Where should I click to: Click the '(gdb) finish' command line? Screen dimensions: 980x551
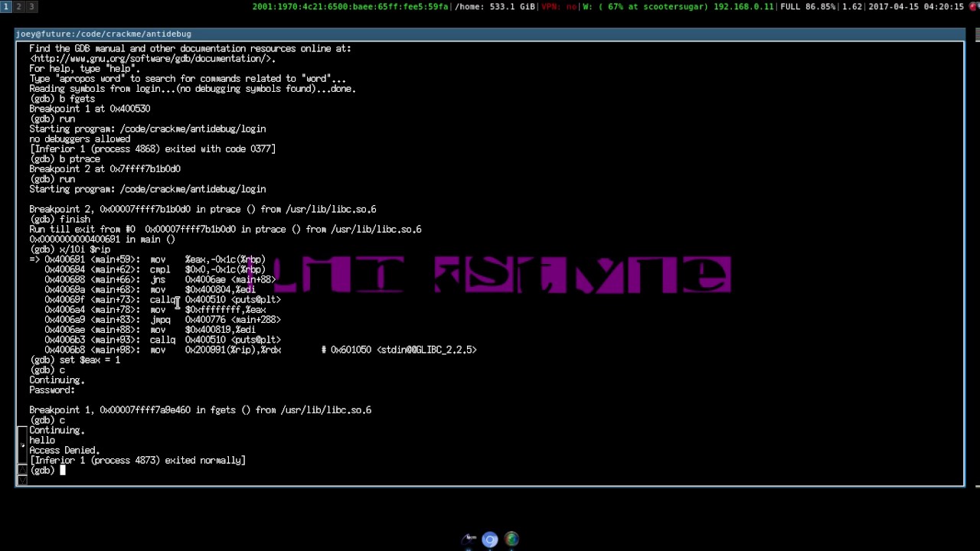click(x=60, y=219)
